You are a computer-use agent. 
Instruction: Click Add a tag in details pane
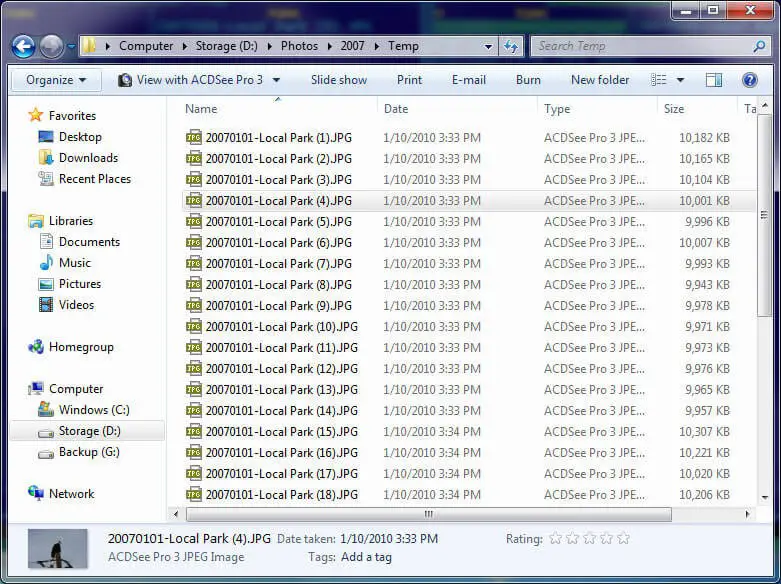point(366,557)
